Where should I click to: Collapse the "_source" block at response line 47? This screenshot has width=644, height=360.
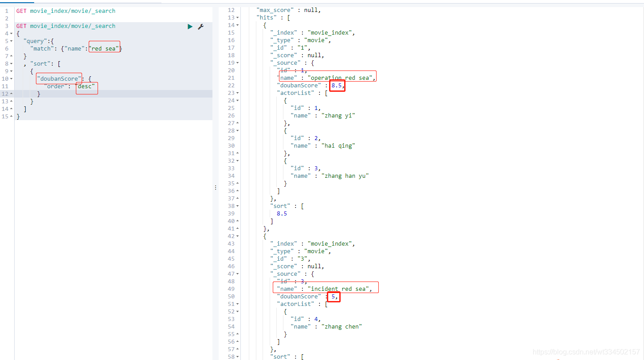tap(238, 274)
